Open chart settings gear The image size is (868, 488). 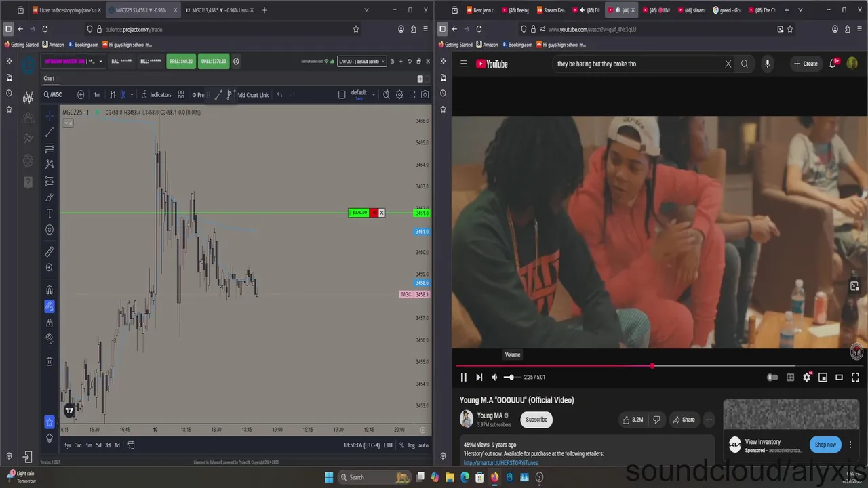pyautogui.click(x=399, y=94)
